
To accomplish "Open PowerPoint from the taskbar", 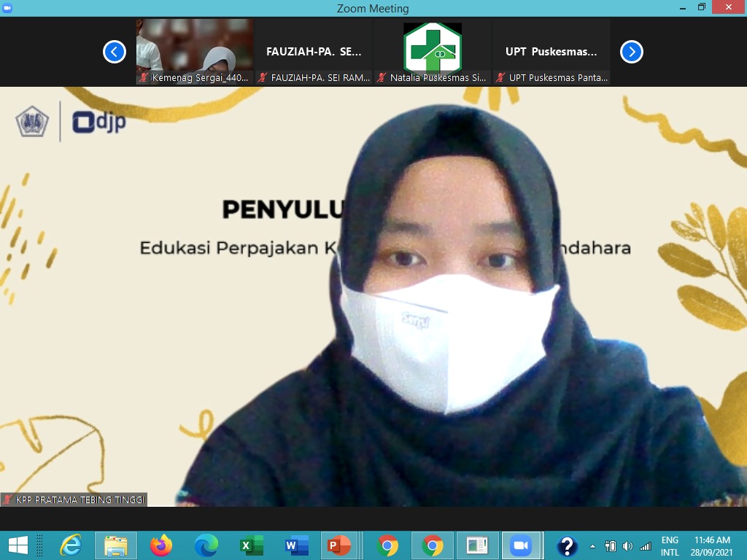I will pyautogui.click(x=338, y=545).
